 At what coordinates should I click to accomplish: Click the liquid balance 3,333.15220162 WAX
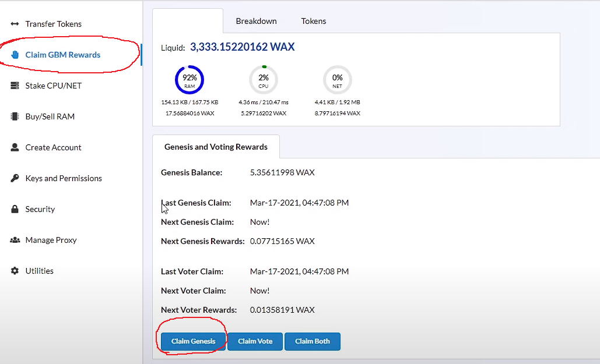pos(242,47)
